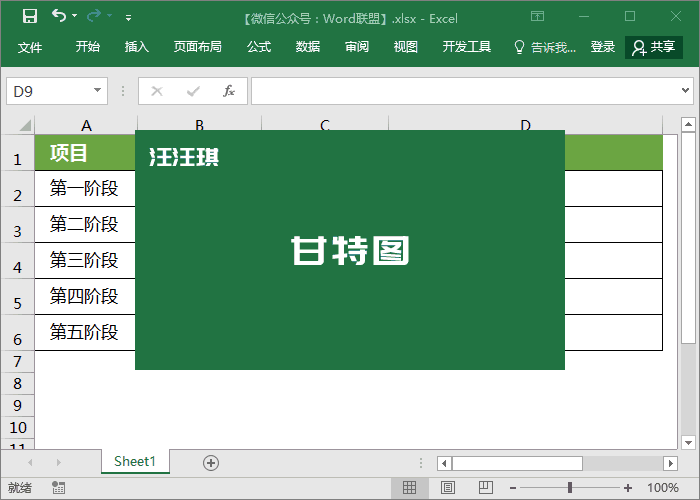The image size is (700, 500).
Task: Select row 5 header
Action: pos(17,297)
